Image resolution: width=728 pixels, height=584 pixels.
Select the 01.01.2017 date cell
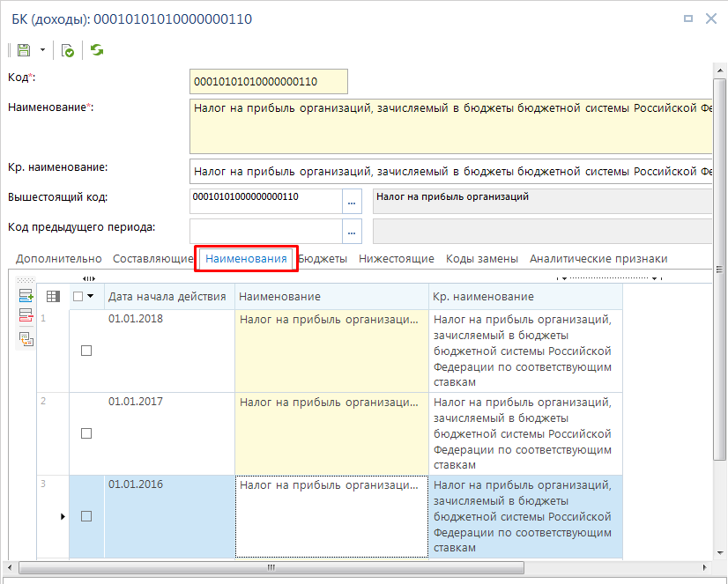(169, 433)
